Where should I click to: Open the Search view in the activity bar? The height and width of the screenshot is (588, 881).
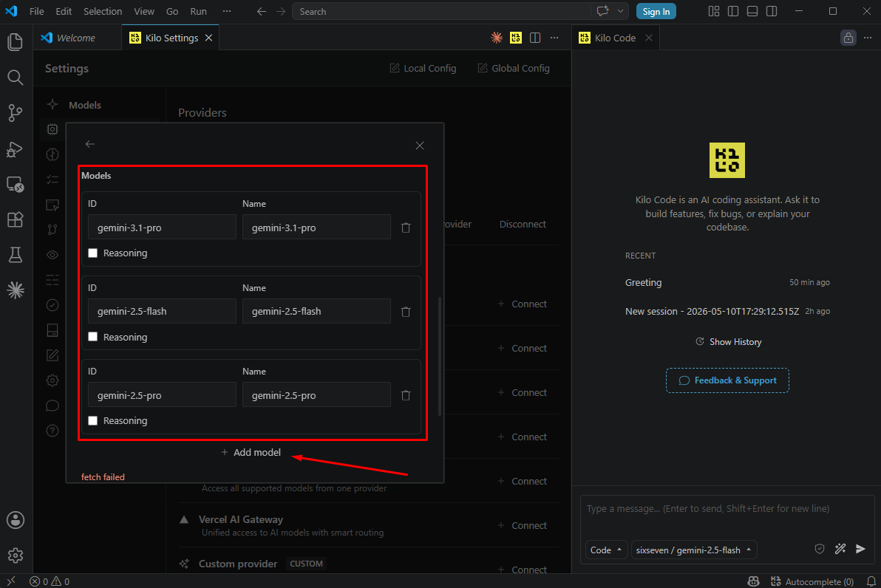click(x=16, y=78)
